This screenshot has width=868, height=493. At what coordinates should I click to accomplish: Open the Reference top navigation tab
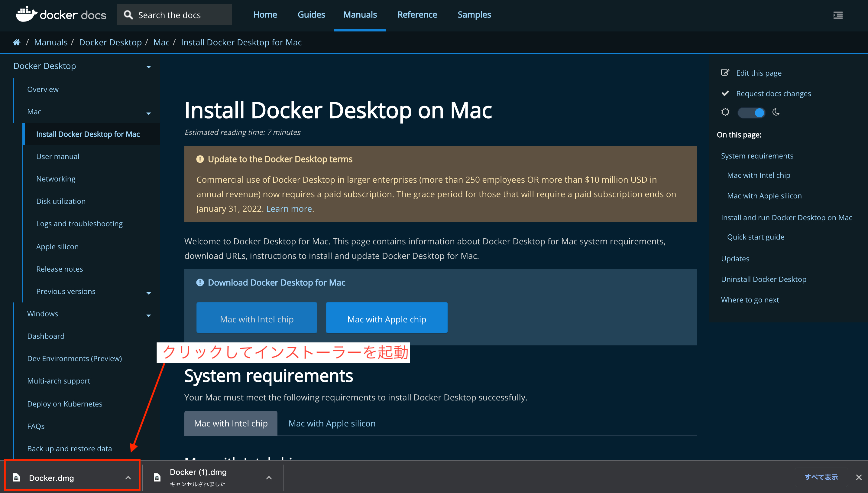[417, 15]
